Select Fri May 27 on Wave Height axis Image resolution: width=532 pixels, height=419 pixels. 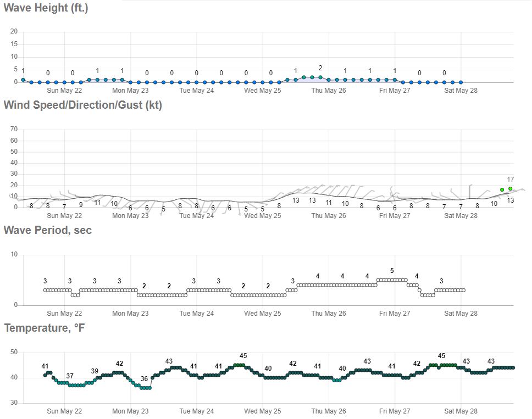pos(395,91)
